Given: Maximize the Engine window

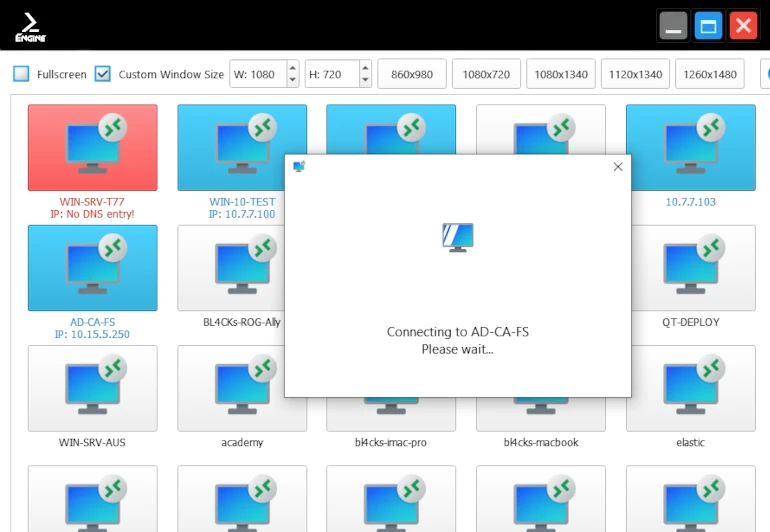Looking at the screenshot, I should pos(708,26).
